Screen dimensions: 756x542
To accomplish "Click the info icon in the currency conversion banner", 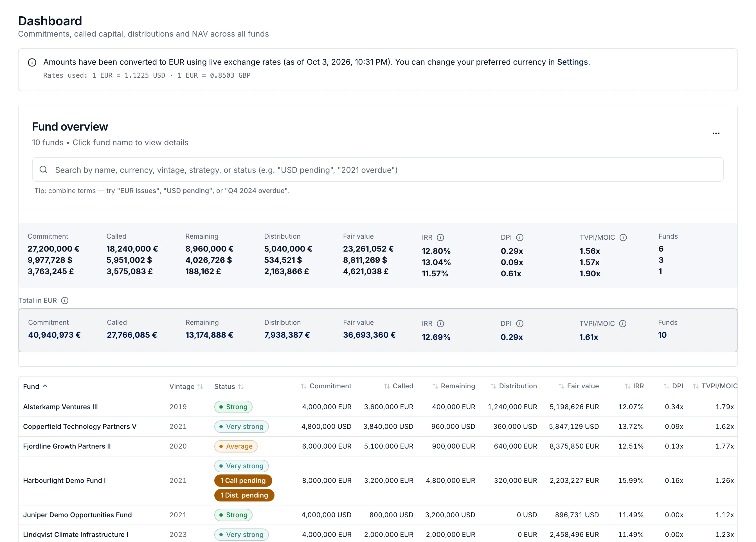I will (32, 62).
